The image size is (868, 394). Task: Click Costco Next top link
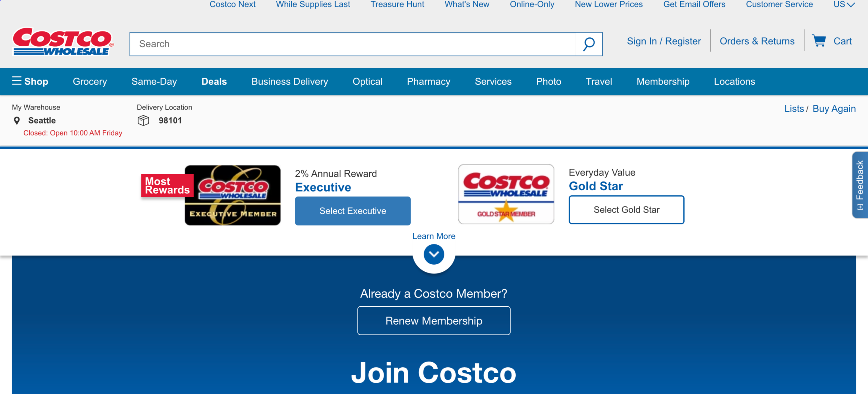(233, 4)
